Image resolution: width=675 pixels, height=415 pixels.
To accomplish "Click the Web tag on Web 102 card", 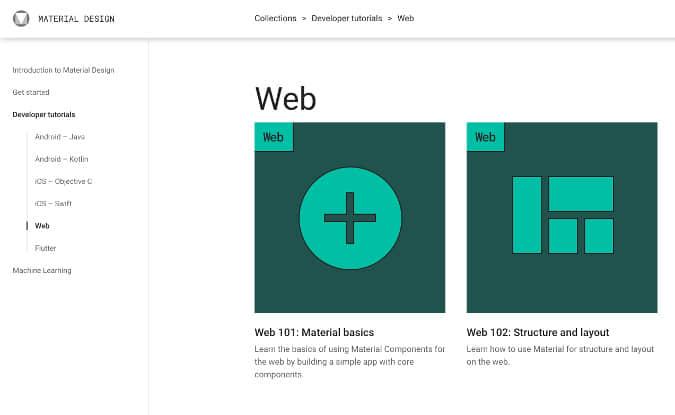I will 485,137.
